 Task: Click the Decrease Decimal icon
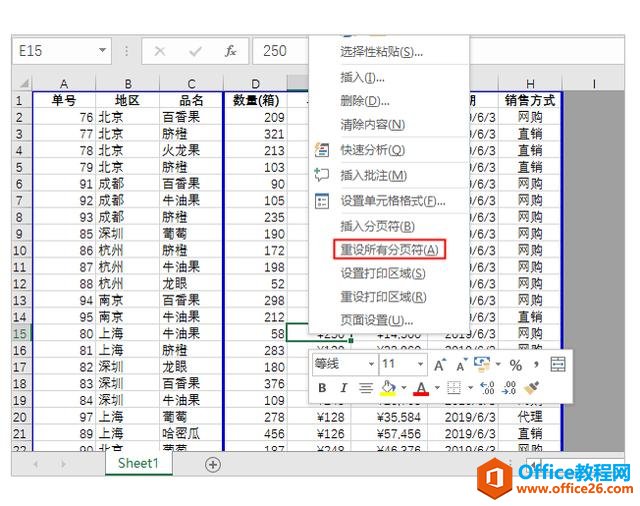(x=509, y=388)
